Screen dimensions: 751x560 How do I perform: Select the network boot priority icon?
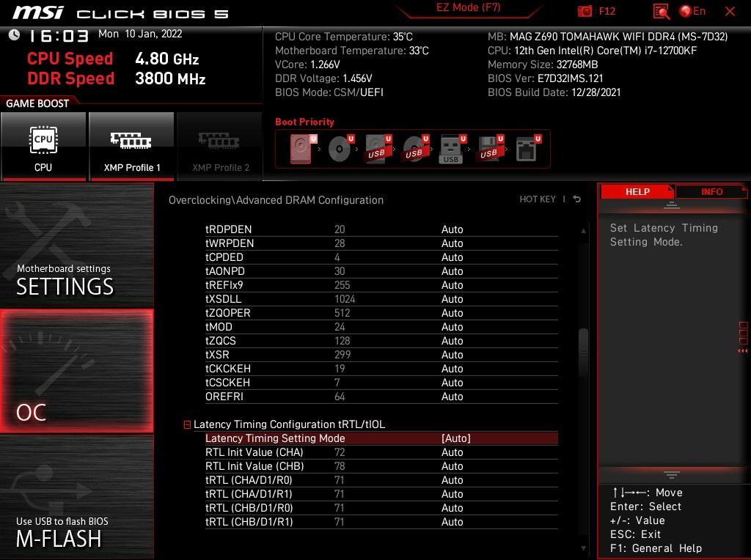528,149
